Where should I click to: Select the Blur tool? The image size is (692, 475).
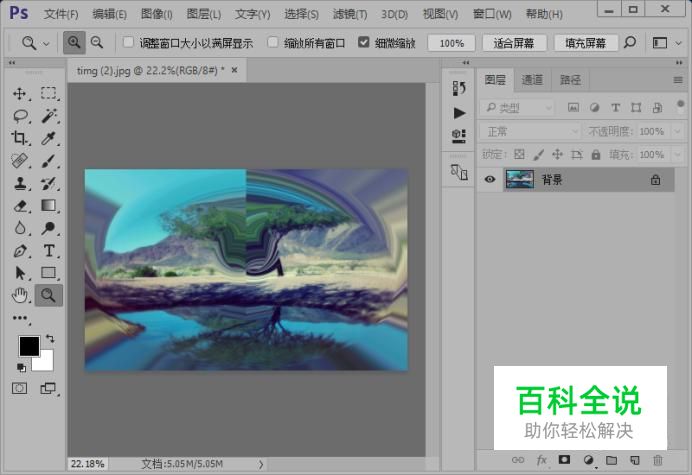20,228
